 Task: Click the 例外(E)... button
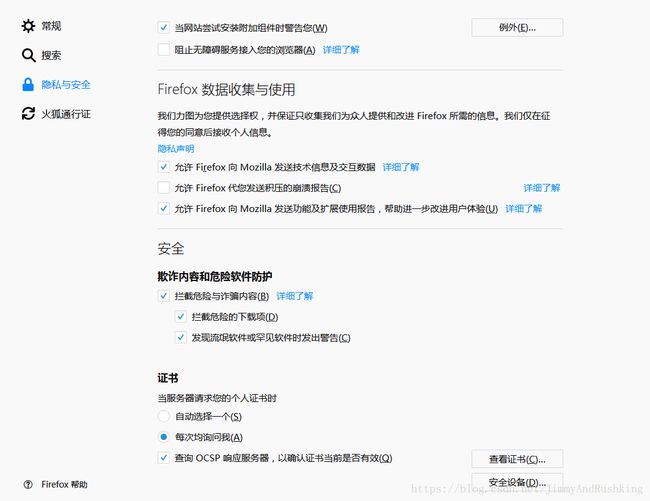click(517, 28)
